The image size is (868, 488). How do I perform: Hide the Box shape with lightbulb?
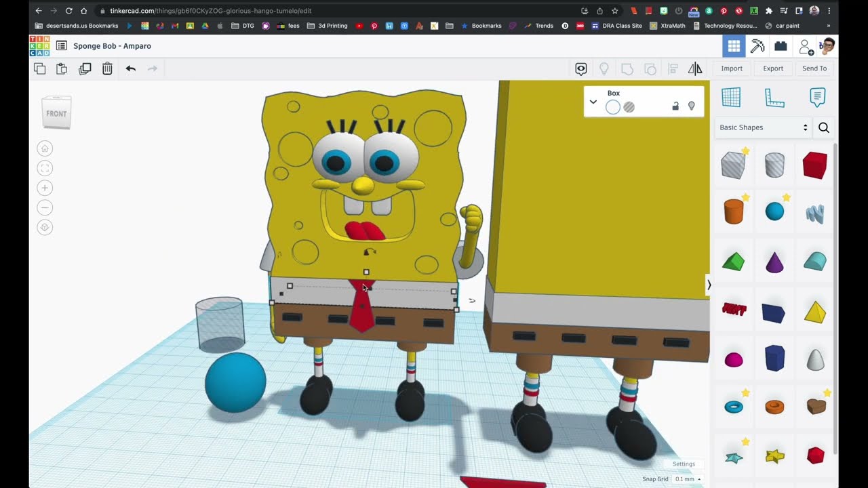point(692,106)
